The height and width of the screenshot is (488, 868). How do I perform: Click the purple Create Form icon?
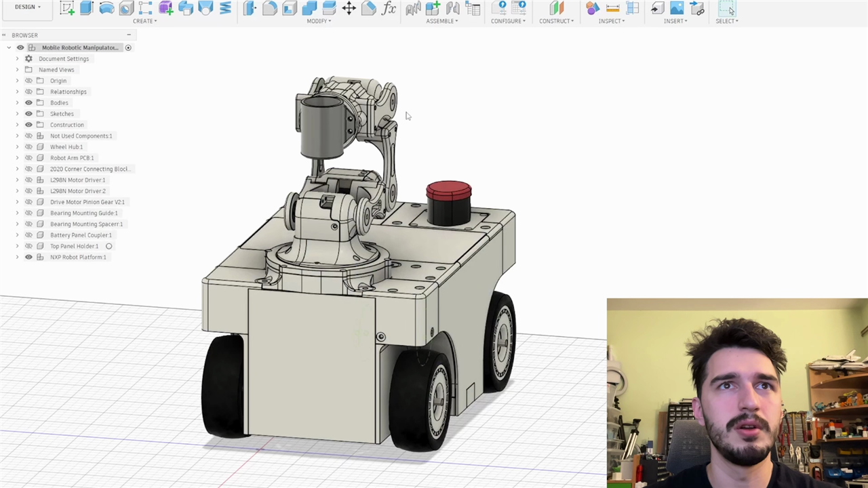pyautogui.click(x=165, y=8)
